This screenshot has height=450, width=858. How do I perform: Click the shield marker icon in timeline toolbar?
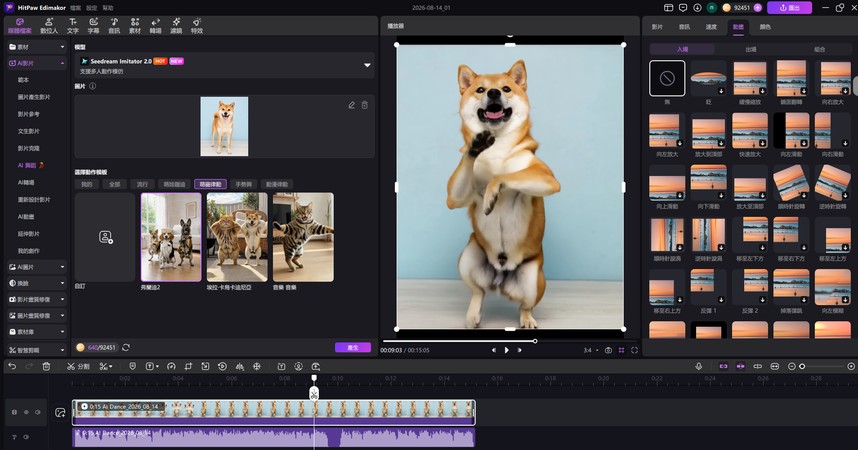click(x=132, y=366)
